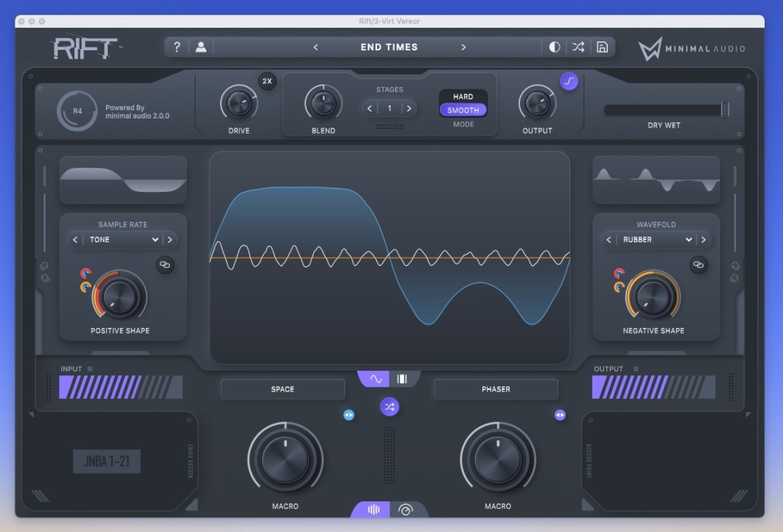This screenshot has height=532, width=783.
Task: Click the help question mark icon
Action: coord(177,47)
